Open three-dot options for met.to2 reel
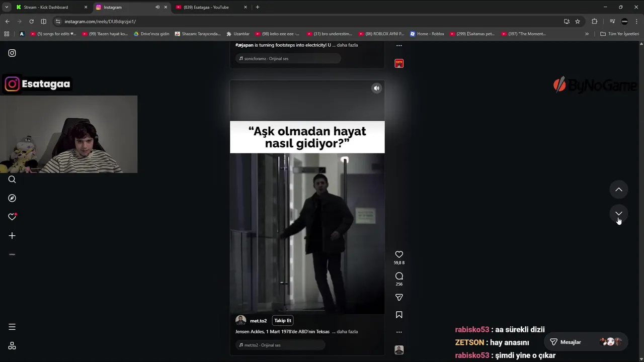This screenshot has width=644, height=362. 399,332
